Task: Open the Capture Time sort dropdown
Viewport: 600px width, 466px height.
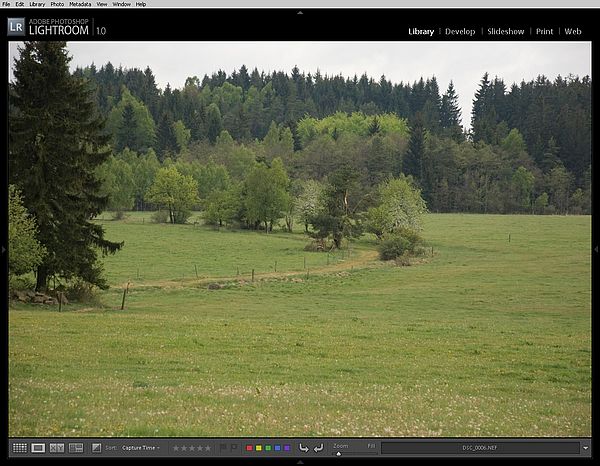Action: tap(140, 448)
